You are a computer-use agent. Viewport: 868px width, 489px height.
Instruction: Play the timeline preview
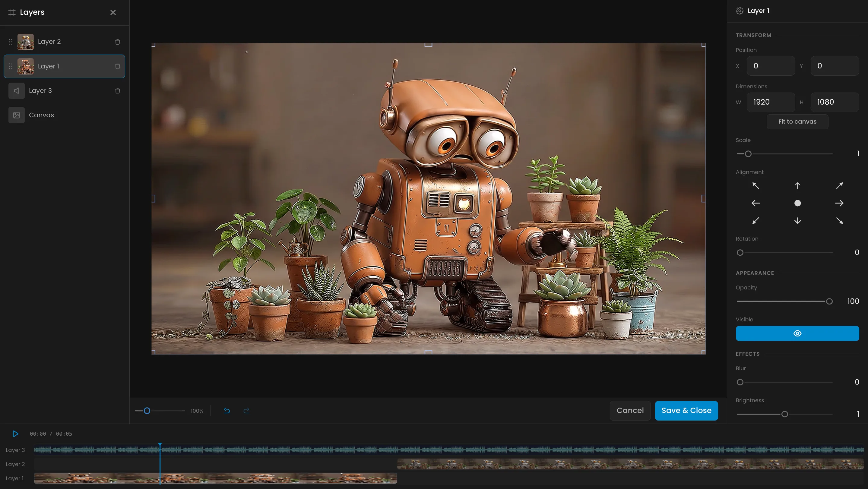tap(15, 434)
